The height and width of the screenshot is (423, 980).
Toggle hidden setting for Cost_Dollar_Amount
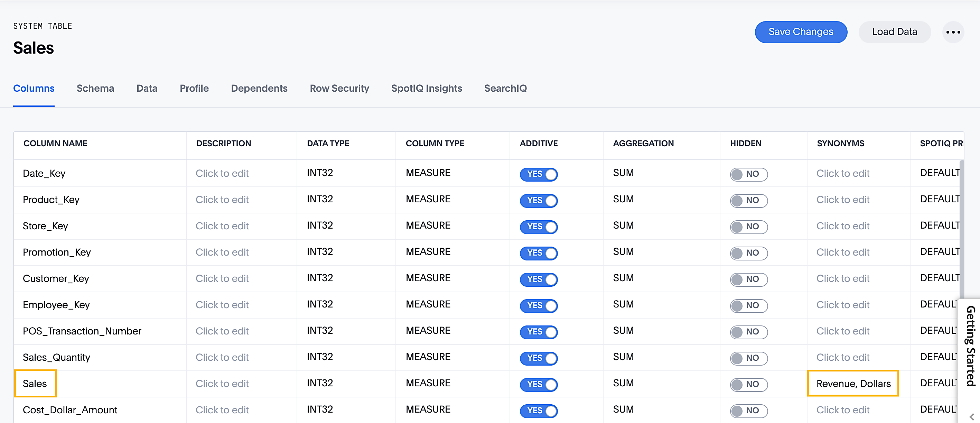click(x=748, y=411)
